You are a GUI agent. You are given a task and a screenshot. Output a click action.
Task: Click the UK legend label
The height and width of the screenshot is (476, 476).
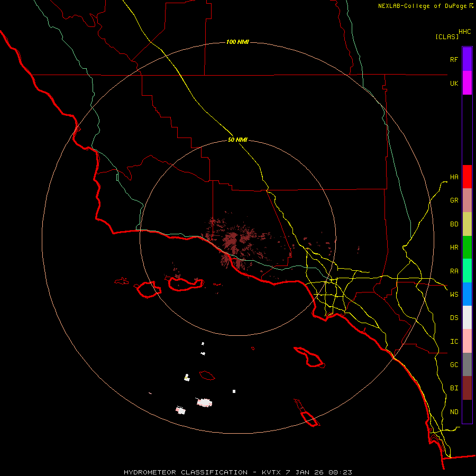[454, 83]
